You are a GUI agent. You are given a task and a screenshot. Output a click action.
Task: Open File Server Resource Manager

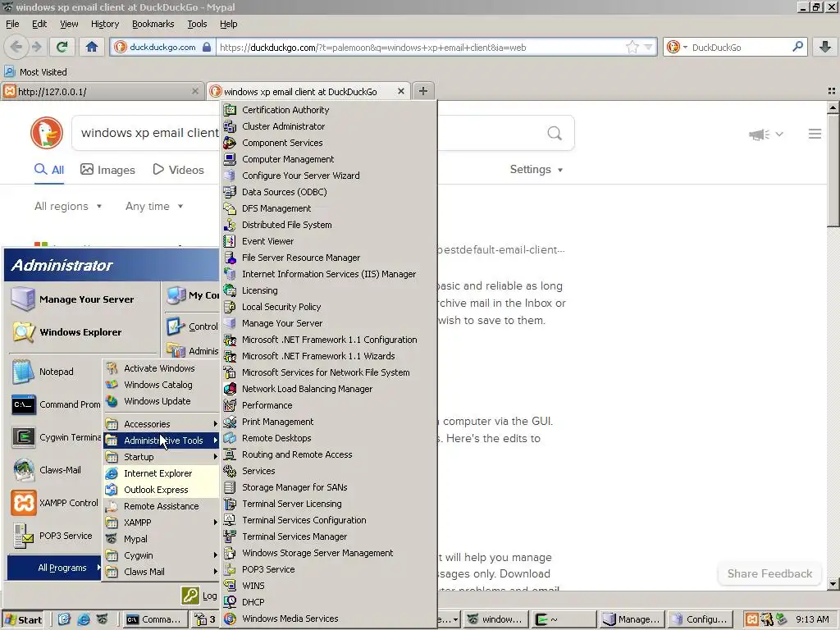[329, 258]
